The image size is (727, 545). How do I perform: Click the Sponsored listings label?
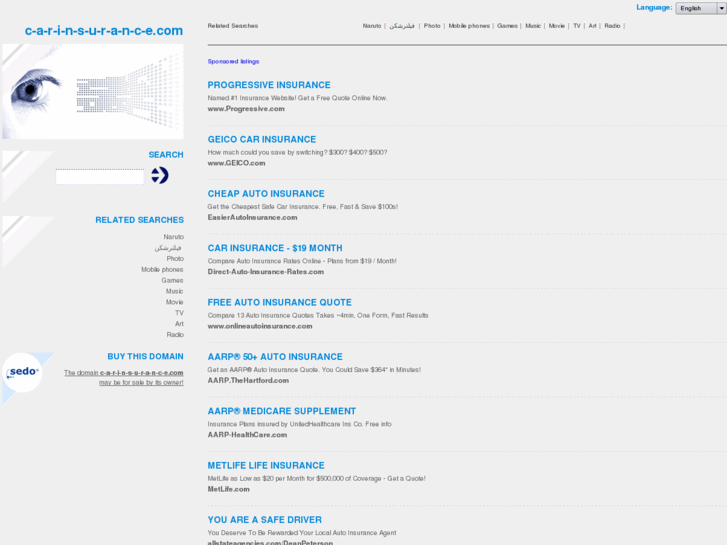233,61
